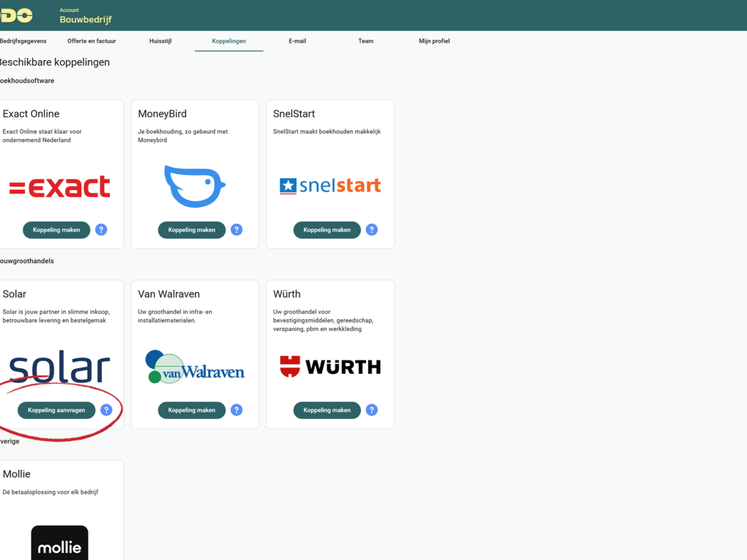Viewport: 747px width, 560px height.
Task: Click the Würth card title
Action: click(x=287, y=294)
